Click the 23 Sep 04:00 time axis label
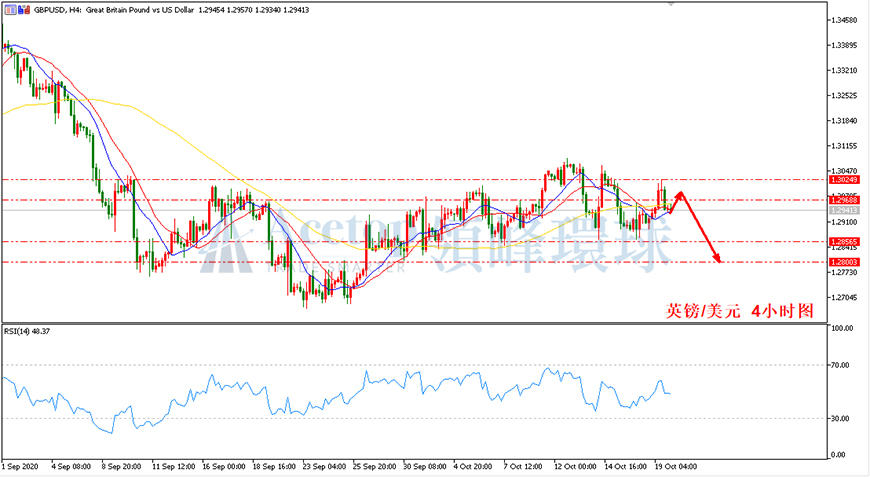The image size is (870, 477). [x=324, y=466]
